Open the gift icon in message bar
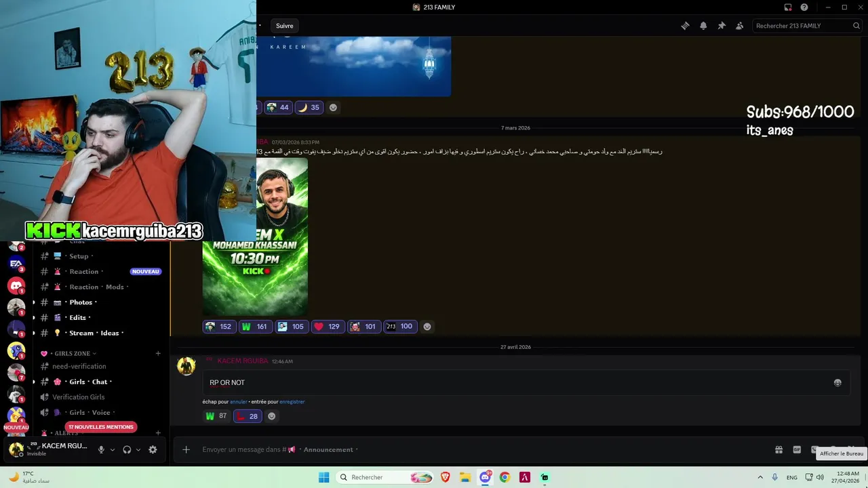The image size is (868, 488). click(779, 449)
